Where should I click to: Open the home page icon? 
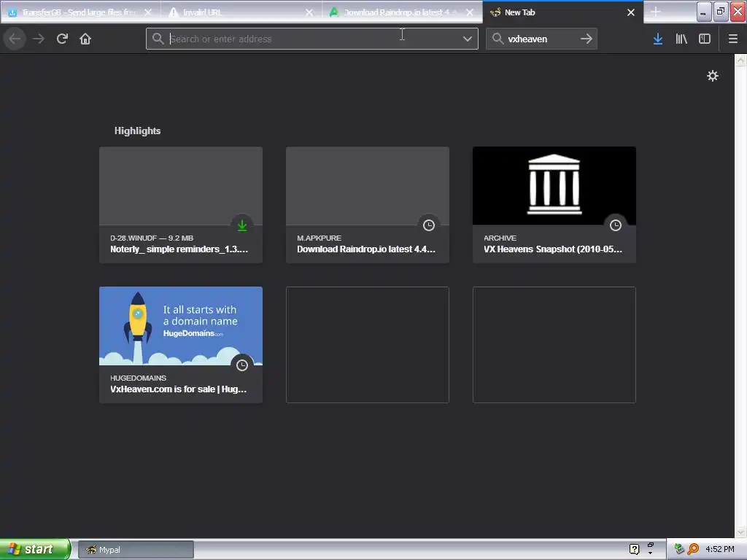pos(85,39)
